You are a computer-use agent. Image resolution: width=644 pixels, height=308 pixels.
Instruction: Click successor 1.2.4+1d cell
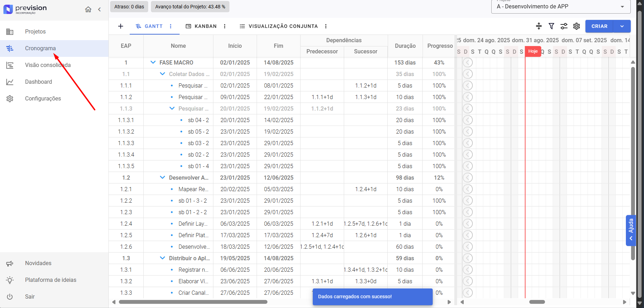pyautogui.click(x=366, y=189)
